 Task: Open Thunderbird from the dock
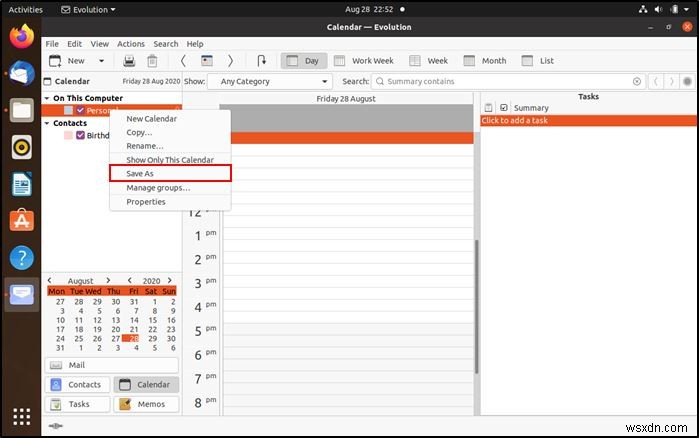[x=21, y=74]
